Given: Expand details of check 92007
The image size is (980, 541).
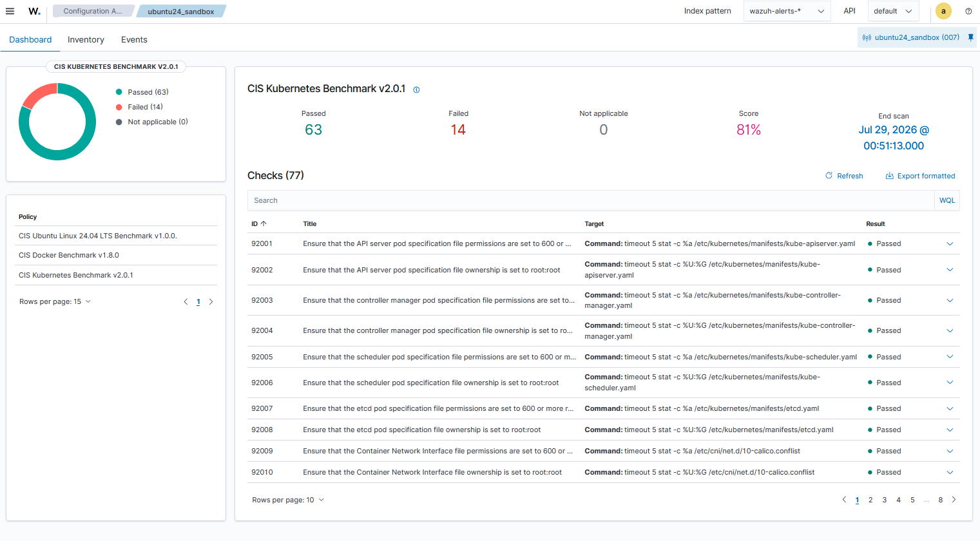Looking at the screenshot, I should (x=950, y=408).
